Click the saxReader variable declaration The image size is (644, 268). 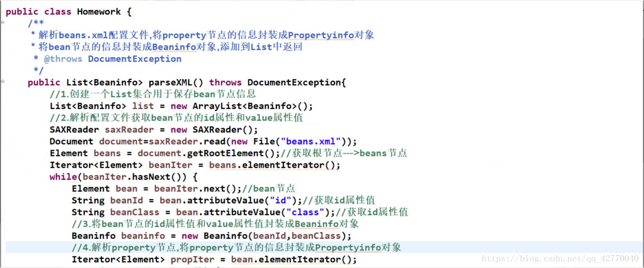tap(129, 129)
